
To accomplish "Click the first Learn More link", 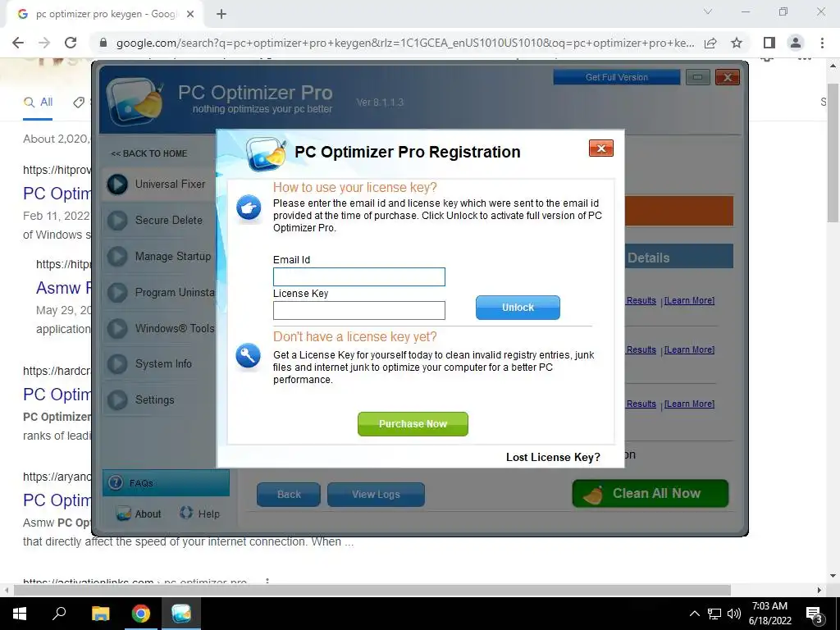I will click(x=689, y=300).
